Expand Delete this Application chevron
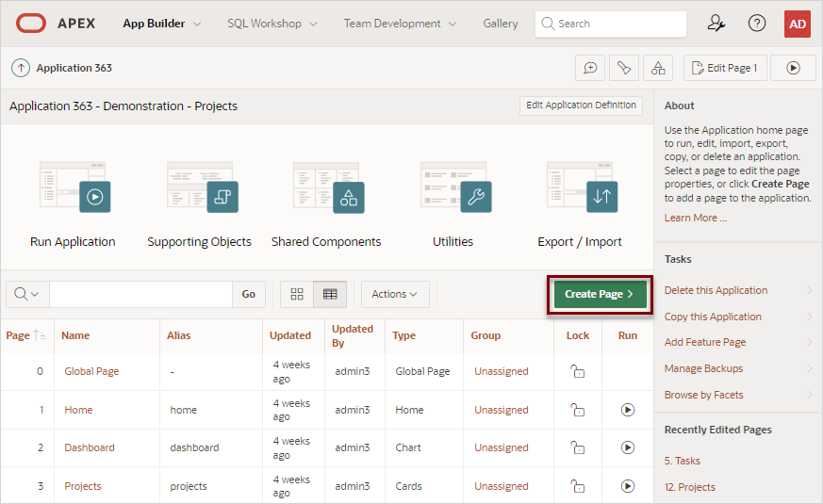The image size is (823, 504). point(810,290)
